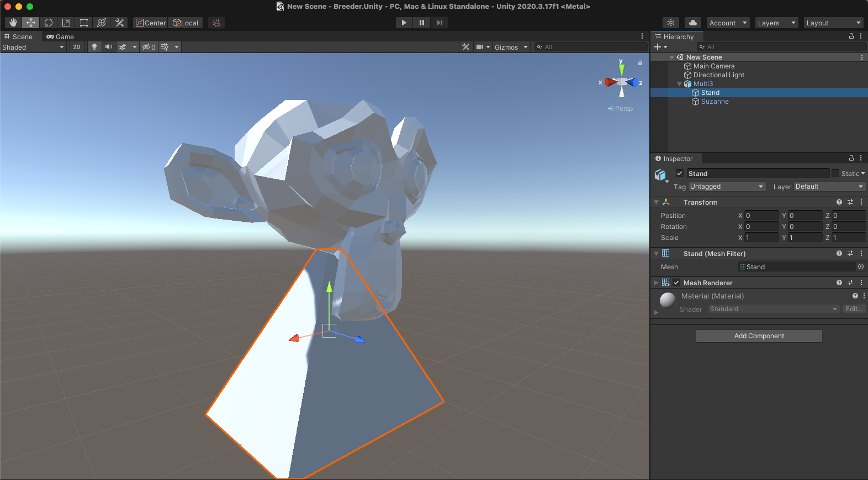The width and height of the screenshot is (868, 480).
Task: Toggle scene lighting bulb icon
Action: tap(94, 47)
